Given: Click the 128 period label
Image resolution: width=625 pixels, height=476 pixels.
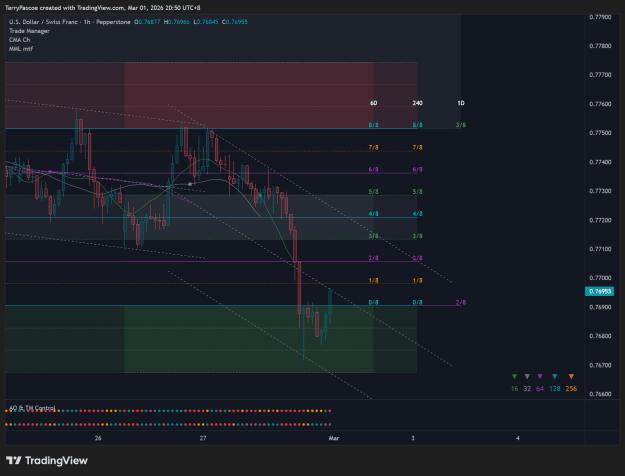Looking at the screenshot, I should [x=555, y=389].
